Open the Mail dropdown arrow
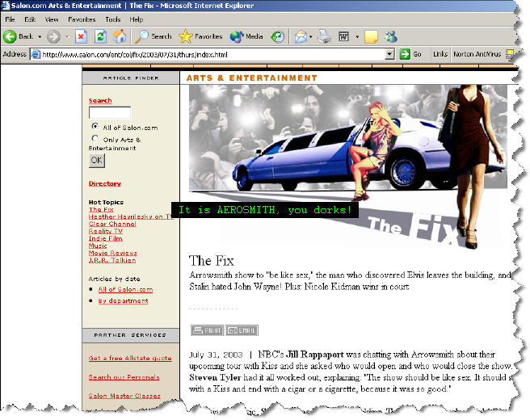 pyautogui.click(x=310, y=36)
